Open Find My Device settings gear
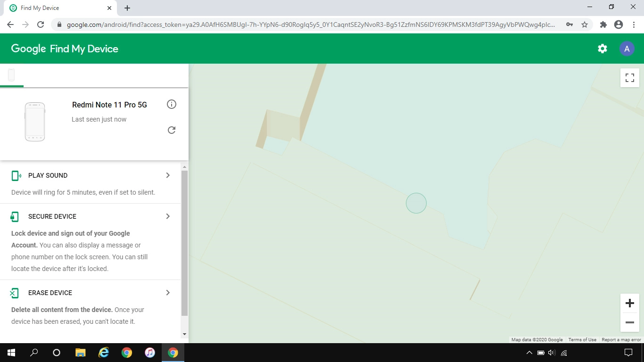 click(x=603, y=49)
